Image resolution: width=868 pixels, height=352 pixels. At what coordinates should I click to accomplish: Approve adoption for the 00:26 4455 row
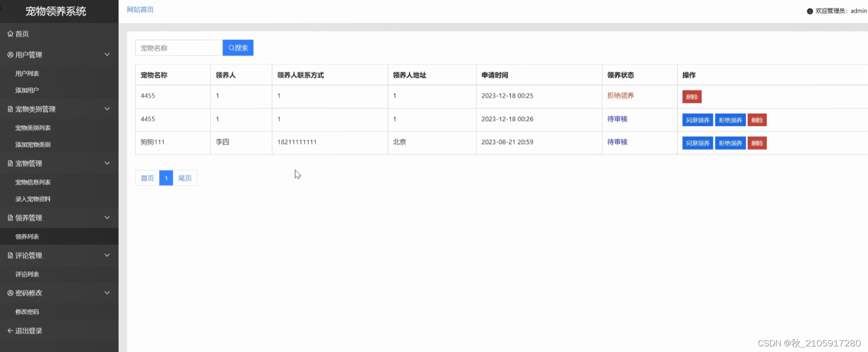click(x=697, y=120)
